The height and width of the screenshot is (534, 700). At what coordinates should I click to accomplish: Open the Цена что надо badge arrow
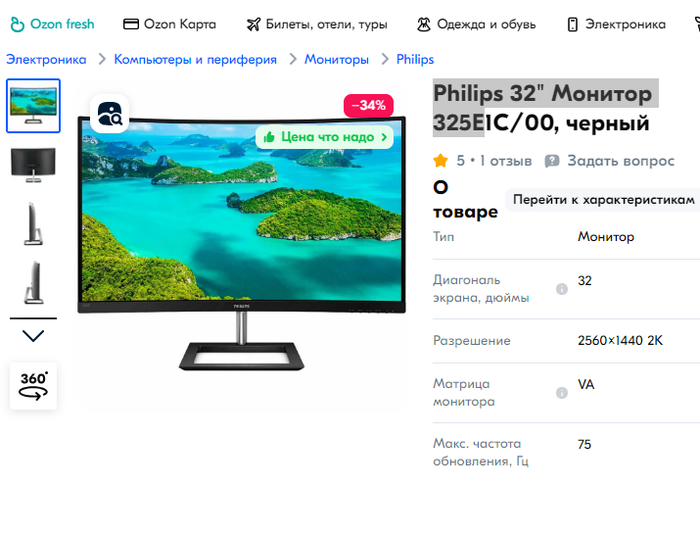384,137
